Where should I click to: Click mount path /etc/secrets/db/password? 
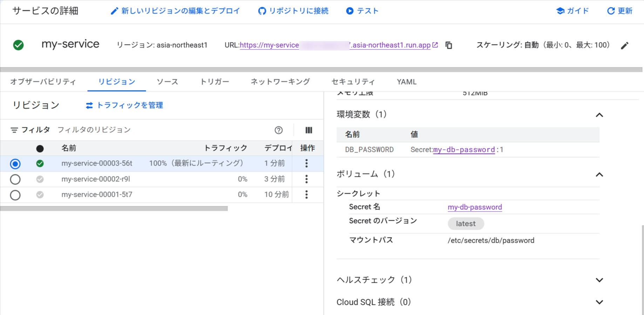(x=491, y=241)
